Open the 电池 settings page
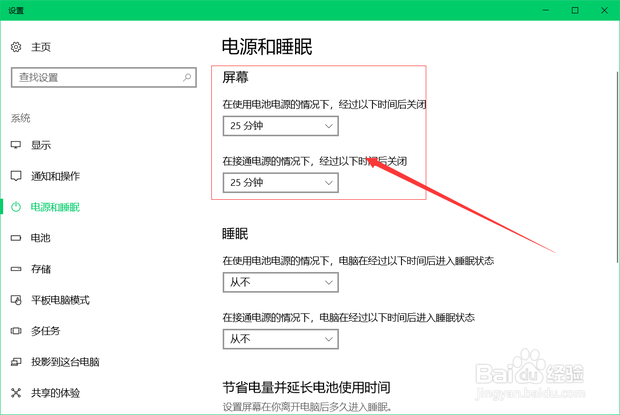The height and width of the screenshot is (415, 620). 41,238
